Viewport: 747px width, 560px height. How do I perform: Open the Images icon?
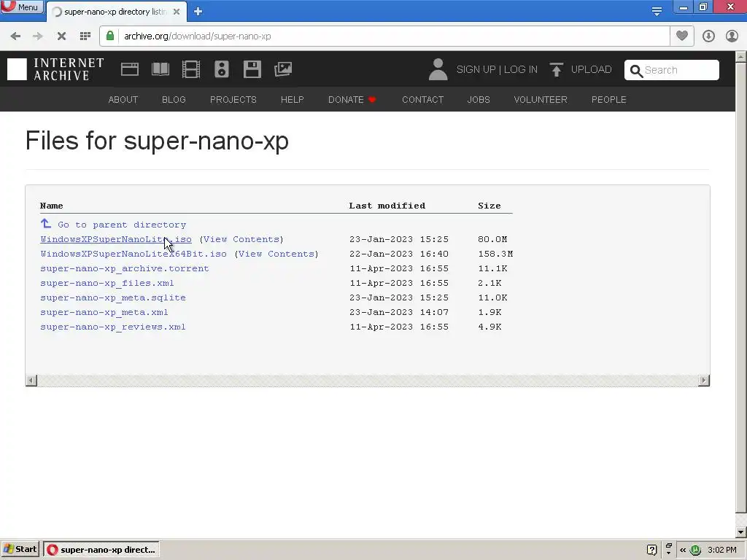(x=283, y=69)
